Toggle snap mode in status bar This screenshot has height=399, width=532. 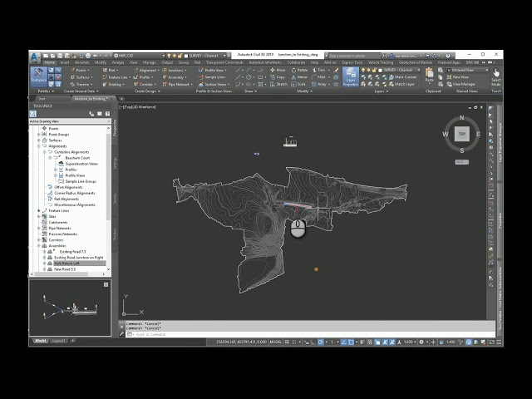(294, 342)
